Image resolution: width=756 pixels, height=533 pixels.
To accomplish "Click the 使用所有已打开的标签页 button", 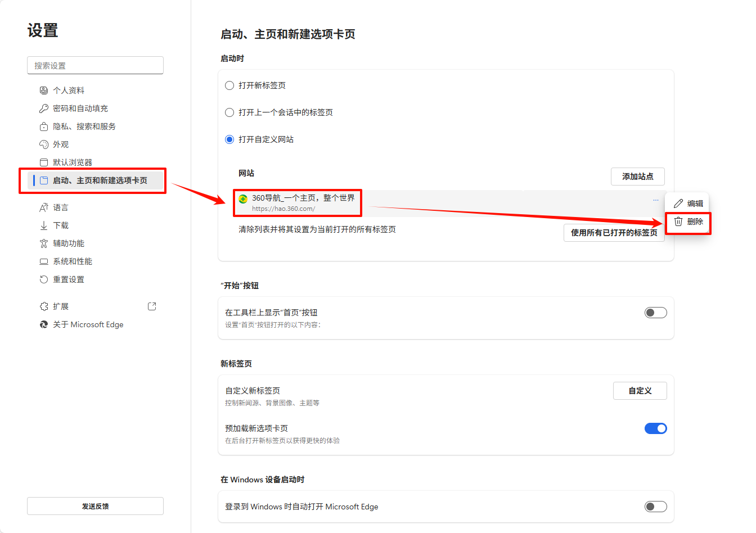I will (x=614, y=232).
